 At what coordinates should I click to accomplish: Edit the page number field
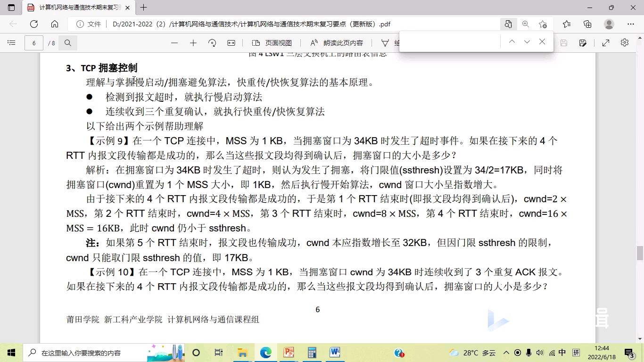click(x=34, y=43)
